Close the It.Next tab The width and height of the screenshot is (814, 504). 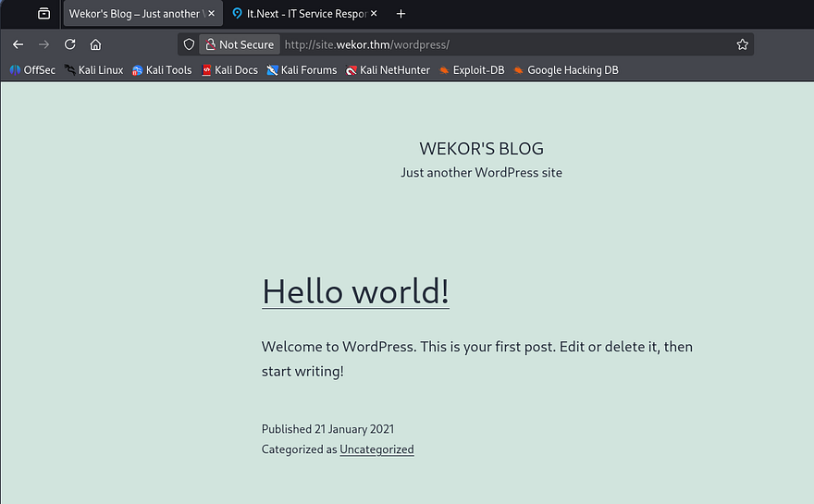click(376, 14)
